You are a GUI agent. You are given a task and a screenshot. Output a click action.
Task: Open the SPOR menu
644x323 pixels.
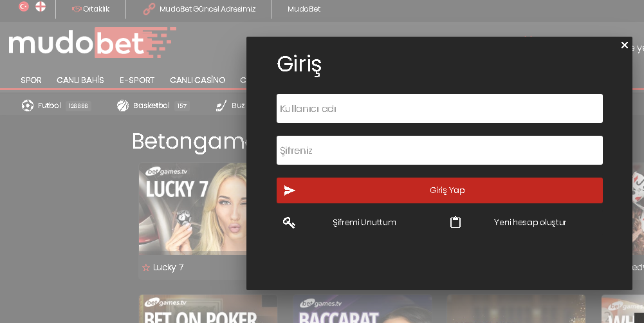click(x=32, y=80)
